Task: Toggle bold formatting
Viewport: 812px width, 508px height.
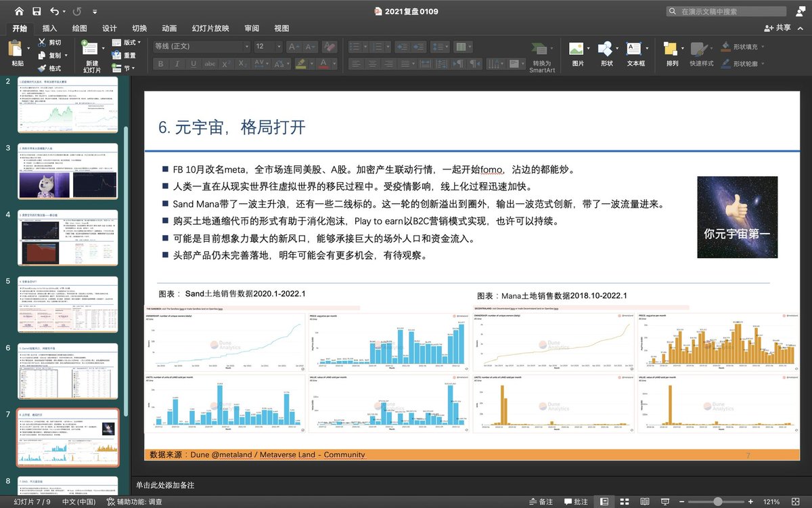Action: click(161, 64)
